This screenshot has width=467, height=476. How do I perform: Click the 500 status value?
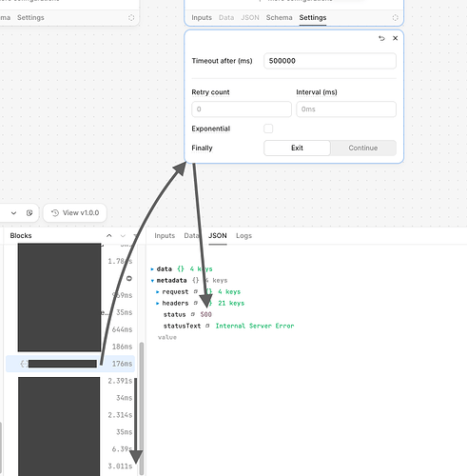pyautogui.click(x=206, y=314)
